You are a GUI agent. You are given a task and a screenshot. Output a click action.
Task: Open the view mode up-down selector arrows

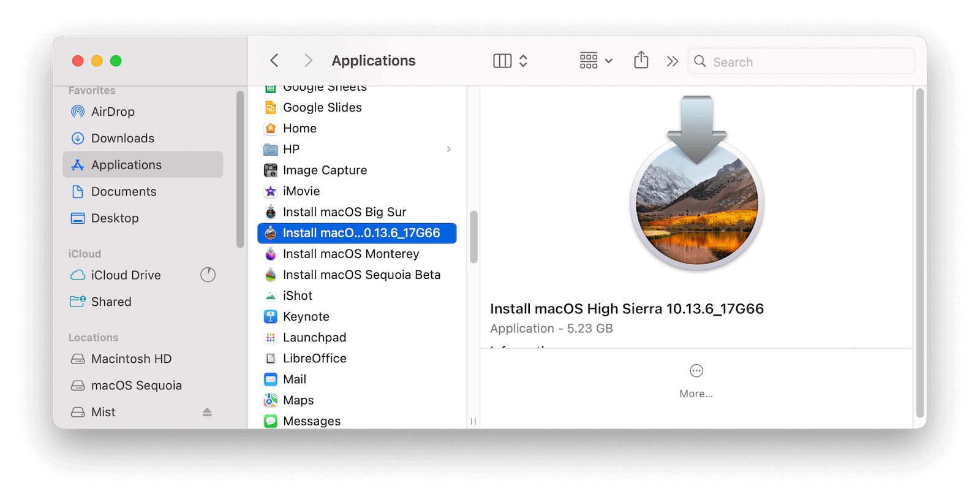pyautogui.click(x=523, y=61)
